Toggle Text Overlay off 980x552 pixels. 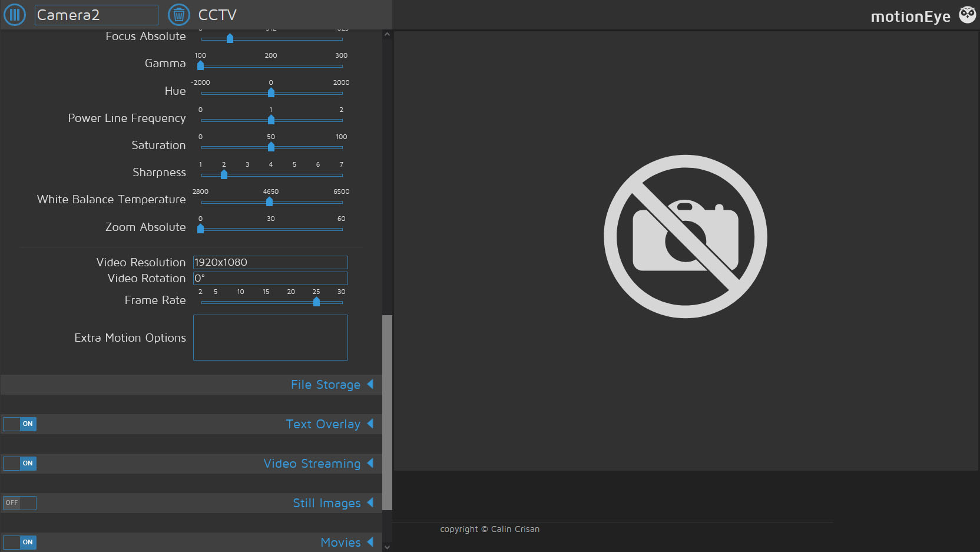pyautogui.click(x=19, y=424)
